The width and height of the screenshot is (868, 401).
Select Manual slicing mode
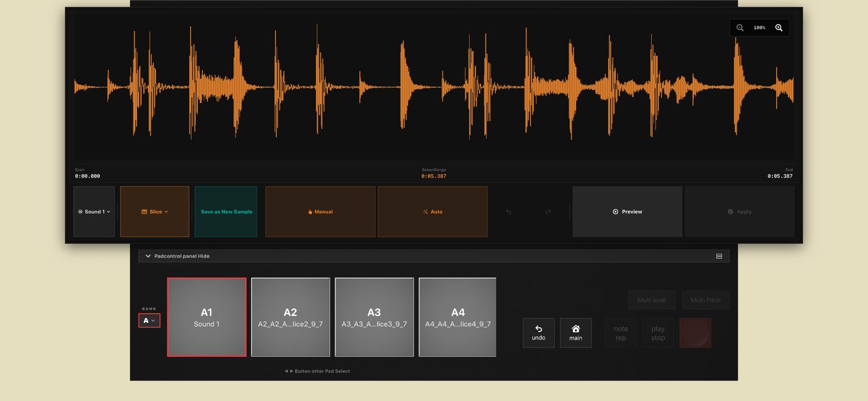coord(320,212)
